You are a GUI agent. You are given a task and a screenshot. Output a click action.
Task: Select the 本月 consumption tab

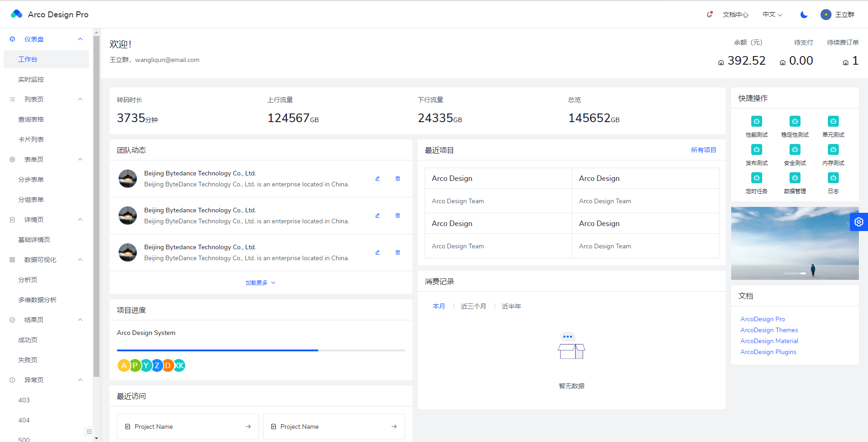click(x=439, y=306)
